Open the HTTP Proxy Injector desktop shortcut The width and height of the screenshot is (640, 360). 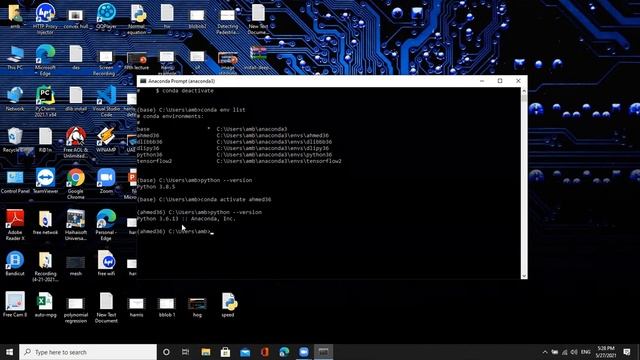[x=45, y=17]
